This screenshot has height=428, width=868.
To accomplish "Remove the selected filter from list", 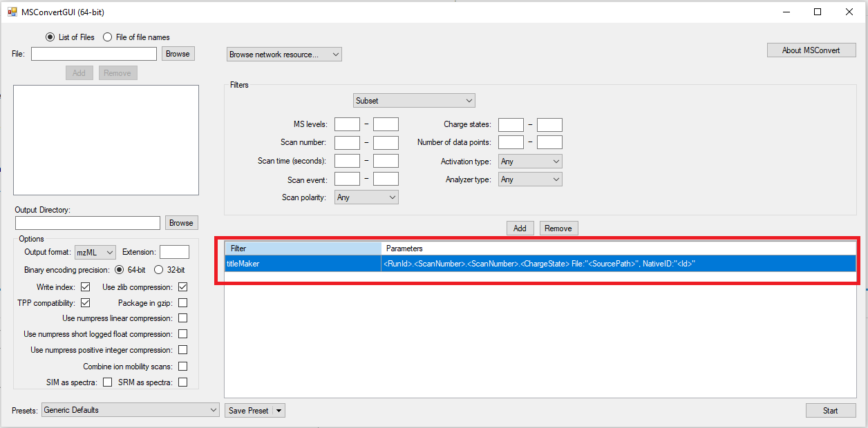I will click(x=558, y=228).
